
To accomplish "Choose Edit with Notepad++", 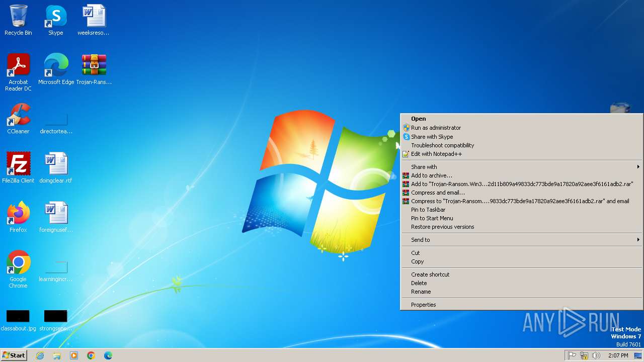I will point(521,154).
